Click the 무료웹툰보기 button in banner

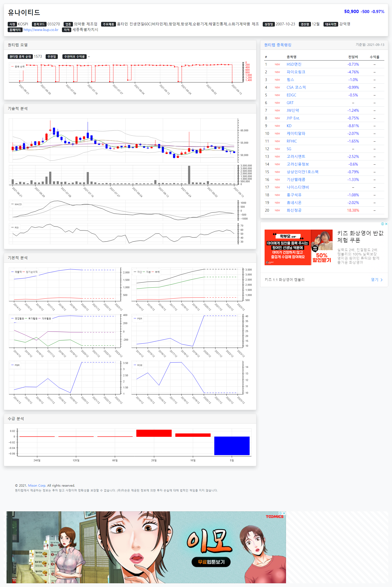[x=211, y=562]
